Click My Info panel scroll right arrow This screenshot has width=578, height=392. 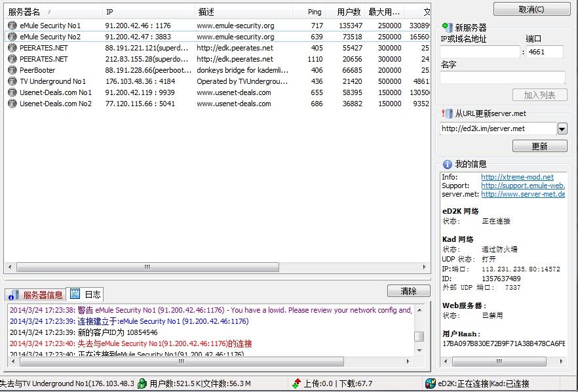click(561, 361)
